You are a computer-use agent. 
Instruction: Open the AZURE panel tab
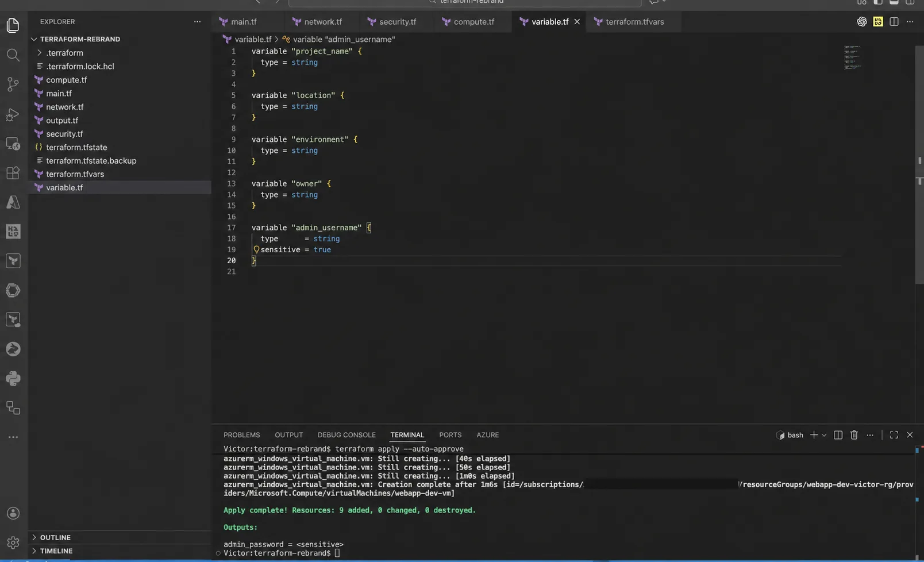click(x=487, y=435)
